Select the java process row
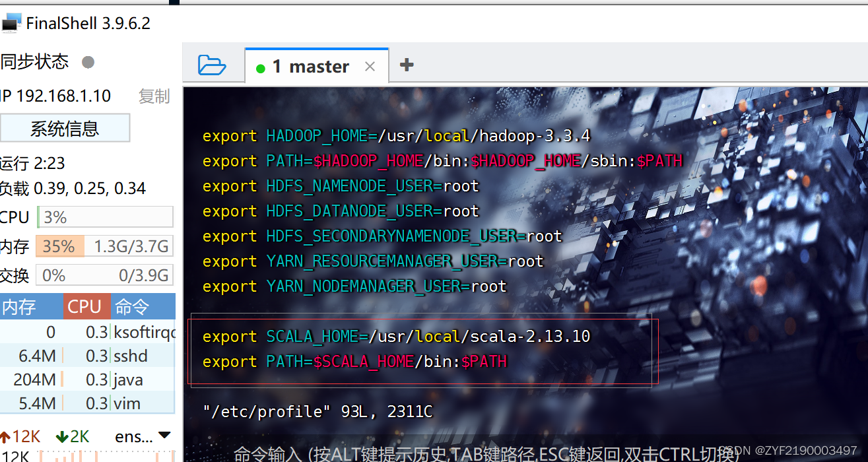 point(88,379)
